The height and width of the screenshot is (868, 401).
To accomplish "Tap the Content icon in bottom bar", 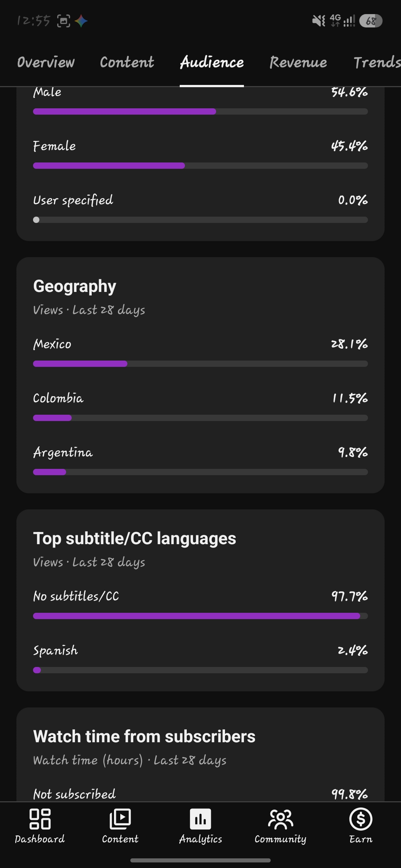I will point(120,819).
